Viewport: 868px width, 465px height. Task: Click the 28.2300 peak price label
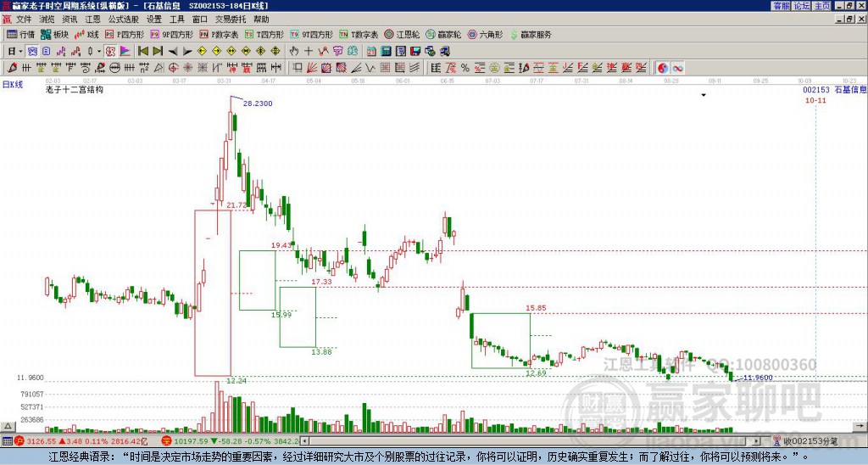pyautogui.click(x=258, y=104)
